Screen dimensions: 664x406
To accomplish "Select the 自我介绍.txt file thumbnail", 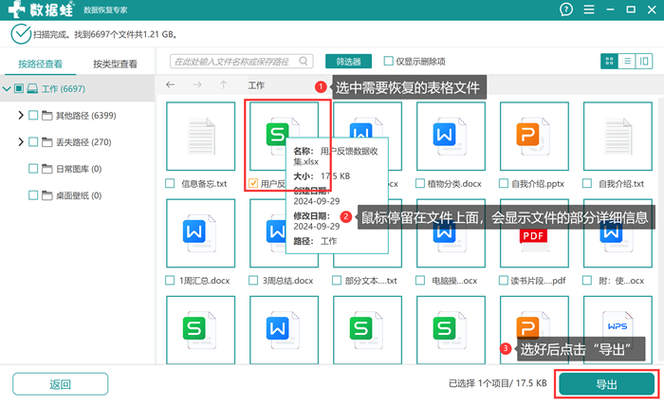I will click(617, 136).
